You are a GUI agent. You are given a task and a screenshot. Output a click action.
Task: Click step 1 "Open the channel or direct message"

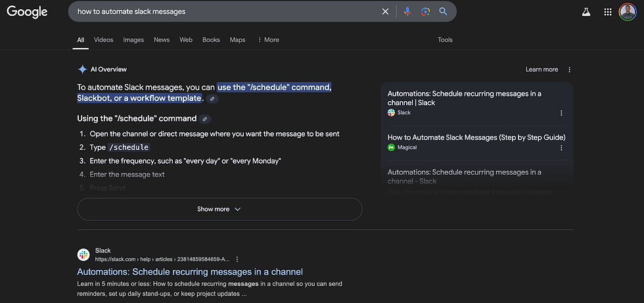pos(214,134)
